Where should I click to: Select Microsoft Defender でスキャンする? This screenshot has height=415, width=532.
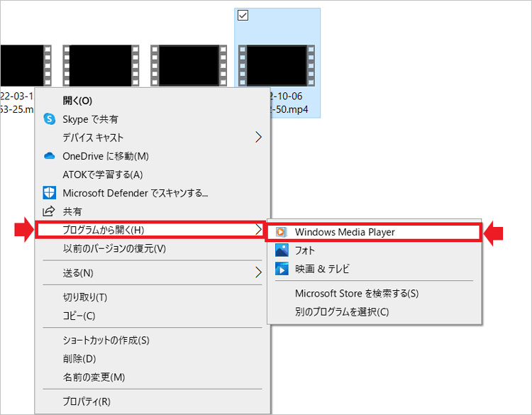coord(153,193)
